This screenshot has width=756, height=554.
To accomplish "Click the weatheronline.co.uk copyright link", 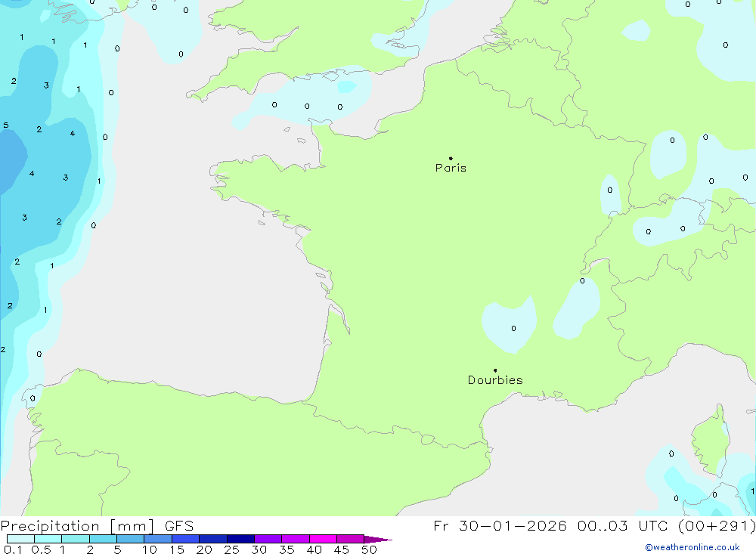I will coord(692,547).
